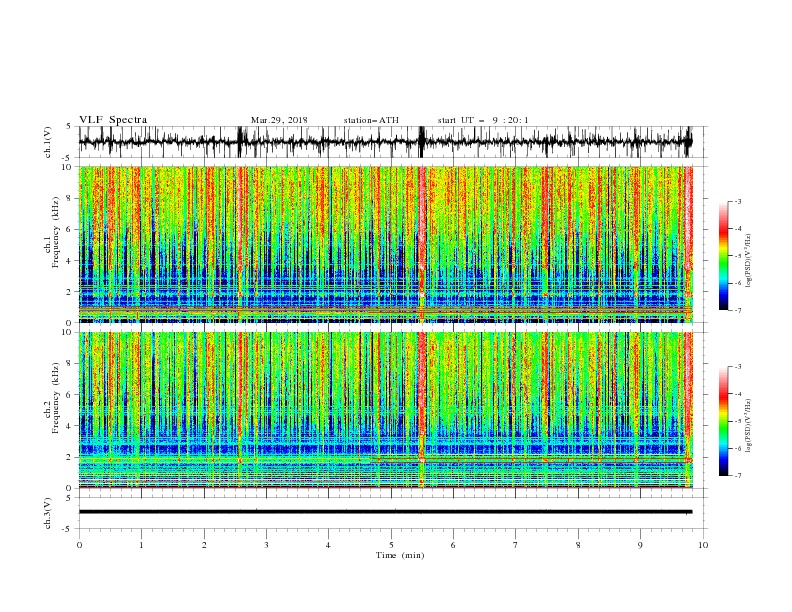The height and width of the screenshot is (612, 792).
Task: Click the 'station=ATH' label
Action: click(371, 120)
